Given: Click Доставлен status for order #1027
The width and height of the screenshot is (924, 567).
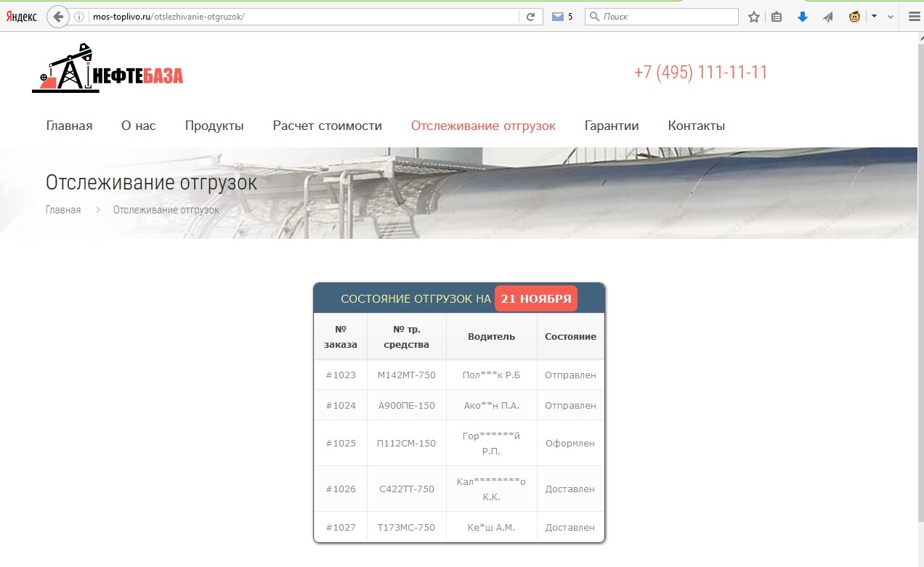Looking at the screenshot, I should [x=571, y=527].
